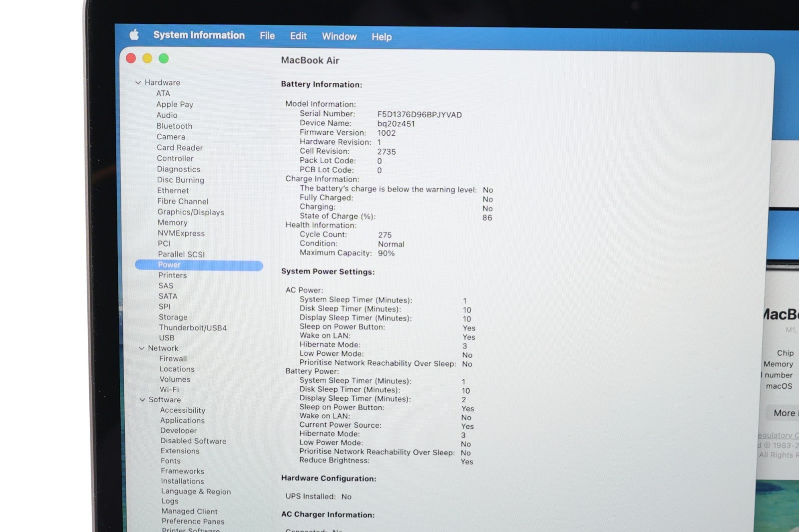Select Graphics/Displays in the sidebar
This screenshot has height=532, width=799.
pyautogui.click(x=190, y=212)
